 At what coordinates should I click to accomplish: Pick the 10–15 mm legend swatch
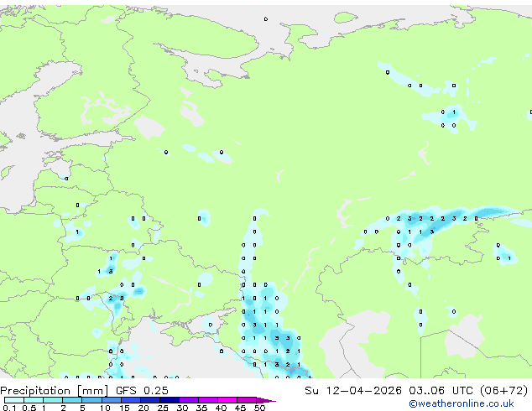pos(111,400)
